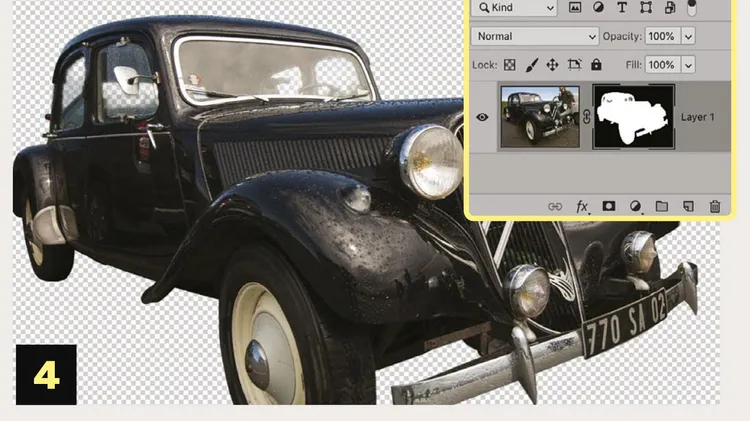
Task: Filter layers by shape layer icon
Action: [646, 7]
